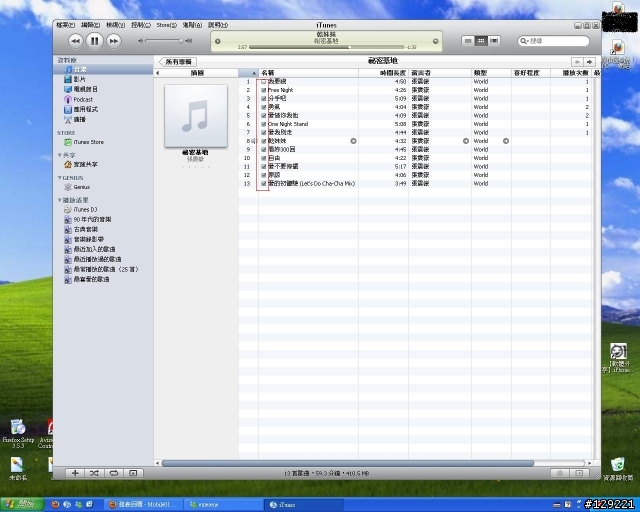The width and height of the screenshot is (640, 512).
Task: Toggle the Genius sidebar button at bottom right
Action: click(x=579, y=473)
